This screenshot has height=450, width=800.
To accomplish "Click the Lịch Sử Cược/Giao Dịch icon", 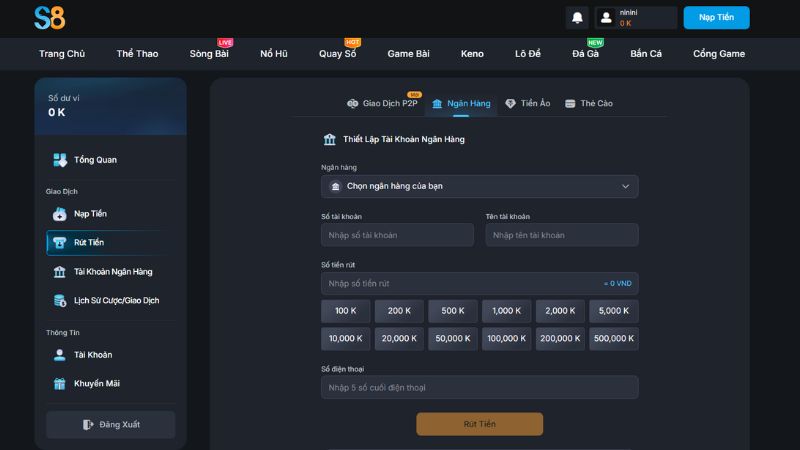I will click(60, 300).
